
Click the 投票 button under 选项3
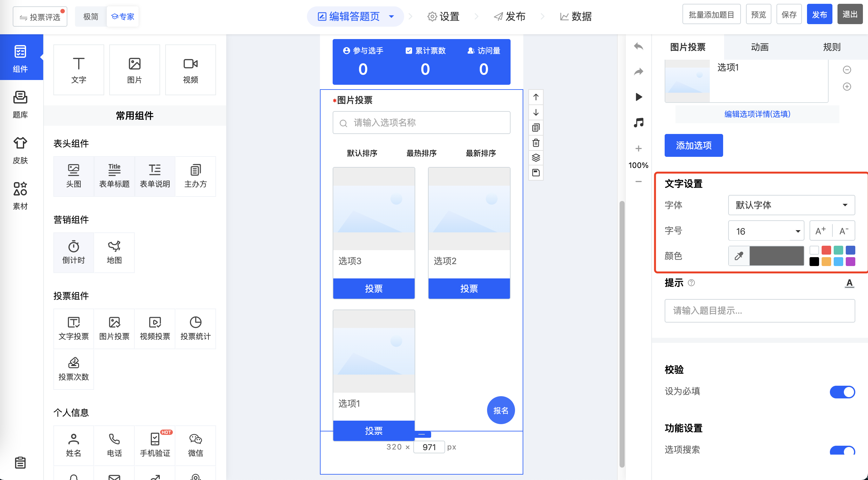coord(374,289)
